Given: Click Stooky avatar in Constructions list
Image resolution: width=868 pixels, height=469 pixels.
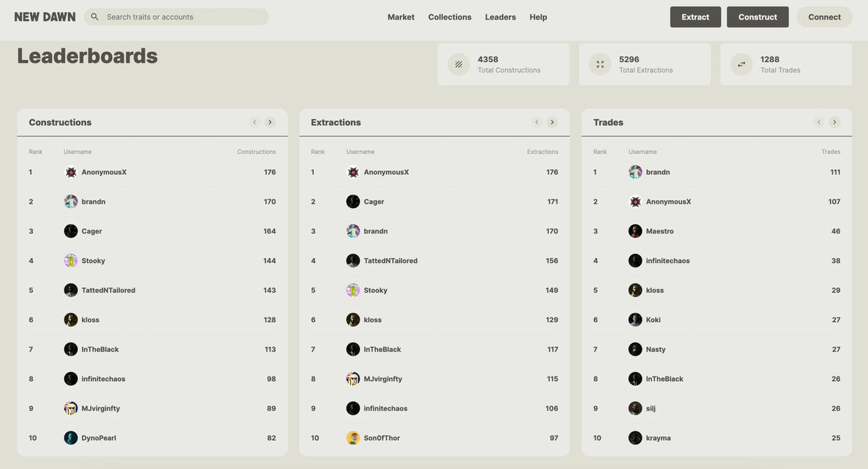Looking at the screenshot, I should point(71,261).
